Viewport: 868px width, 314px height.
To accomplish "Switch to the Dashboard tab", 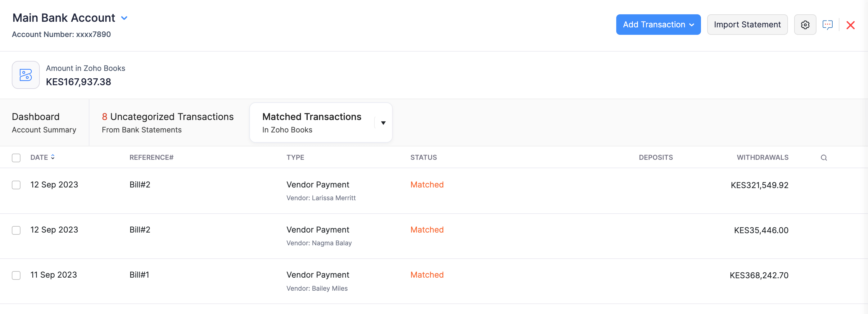I will coord(35,117).
